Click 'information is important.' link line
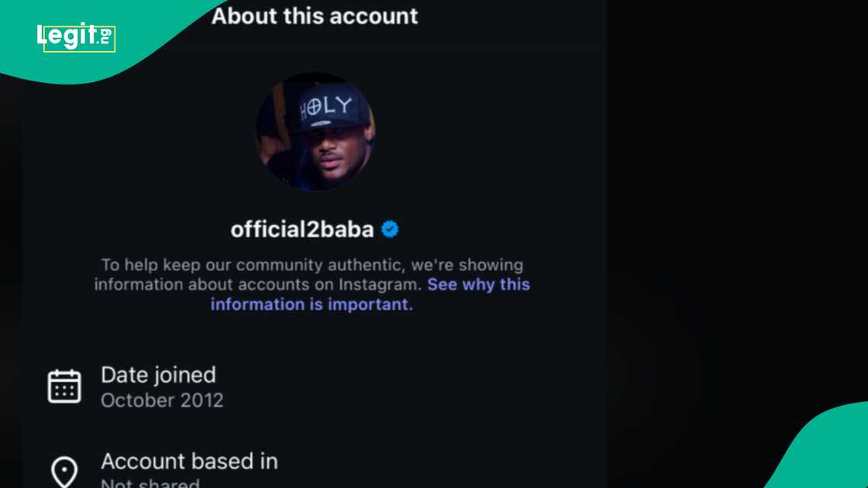 312,304
